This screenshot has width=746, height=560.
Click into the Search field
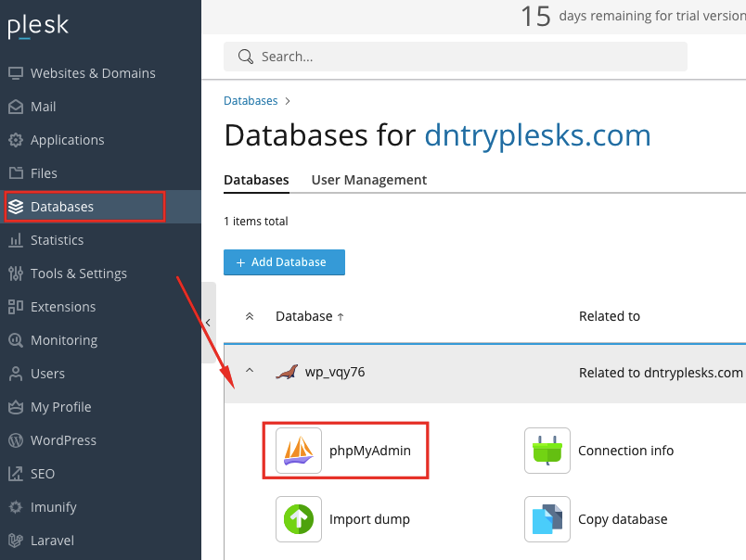(456, 57)
